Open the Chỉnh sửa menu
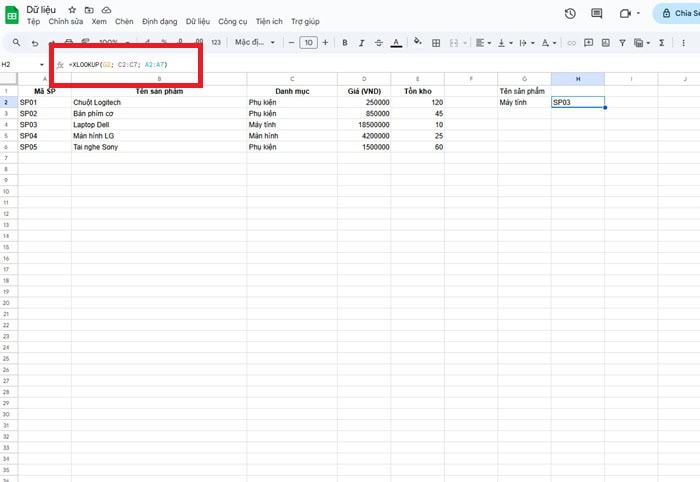The image size is (700, 482). 66,21
